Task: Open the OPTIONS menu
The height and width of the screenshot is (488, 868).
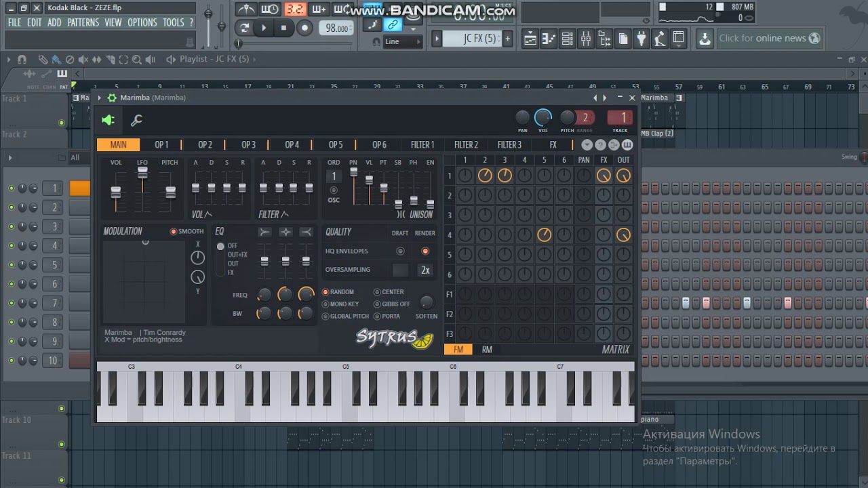Action: (142, 22)
